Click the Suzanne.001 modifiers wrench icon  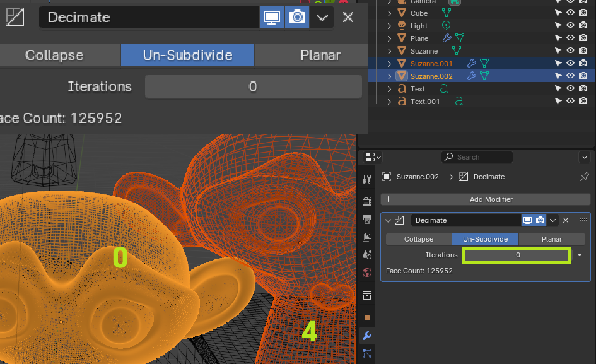(x=471, y=63)
